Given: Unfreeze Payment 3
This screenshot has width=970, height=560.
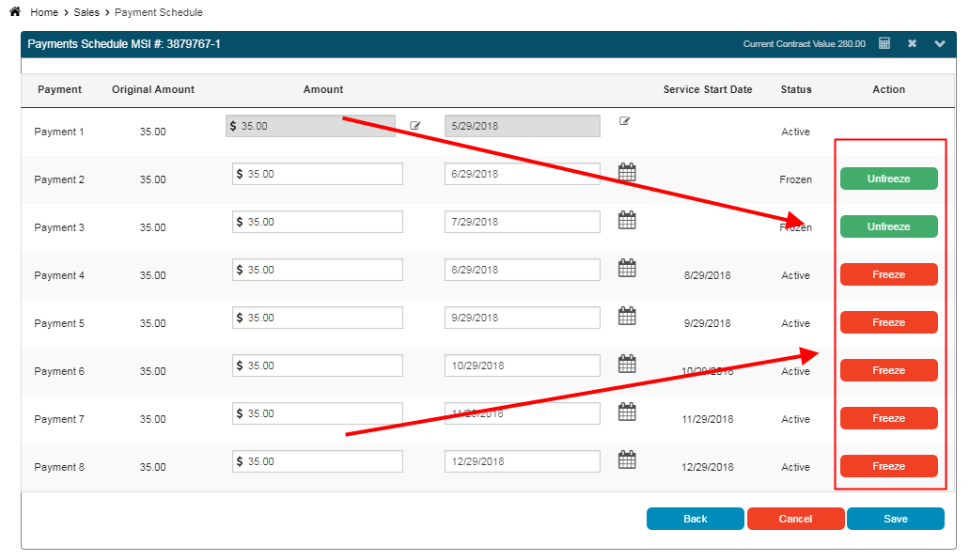Looking at the screenshot, I should 888,226.
